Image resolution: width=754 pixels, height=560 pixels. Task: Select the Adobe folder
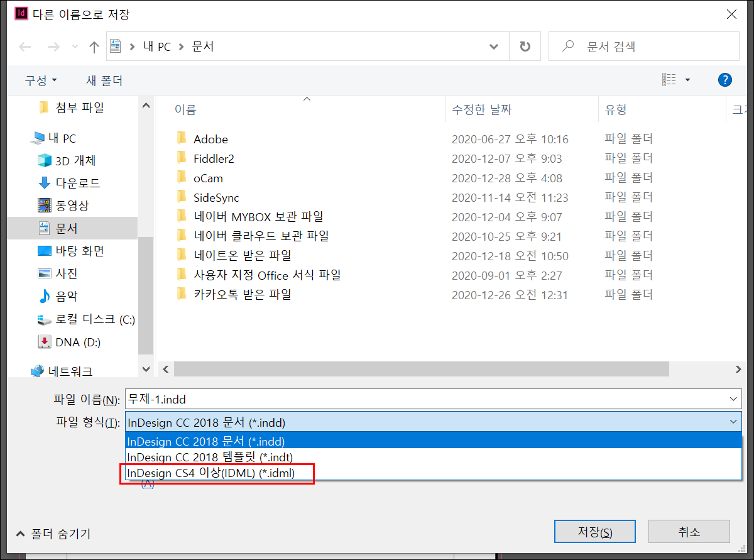point(210,139)
